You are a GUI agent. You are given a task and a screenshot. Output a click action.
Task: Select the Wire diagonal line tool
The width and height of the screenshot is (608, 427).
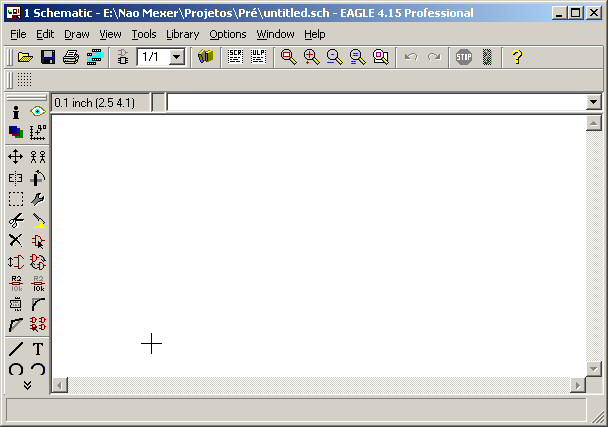16,349
